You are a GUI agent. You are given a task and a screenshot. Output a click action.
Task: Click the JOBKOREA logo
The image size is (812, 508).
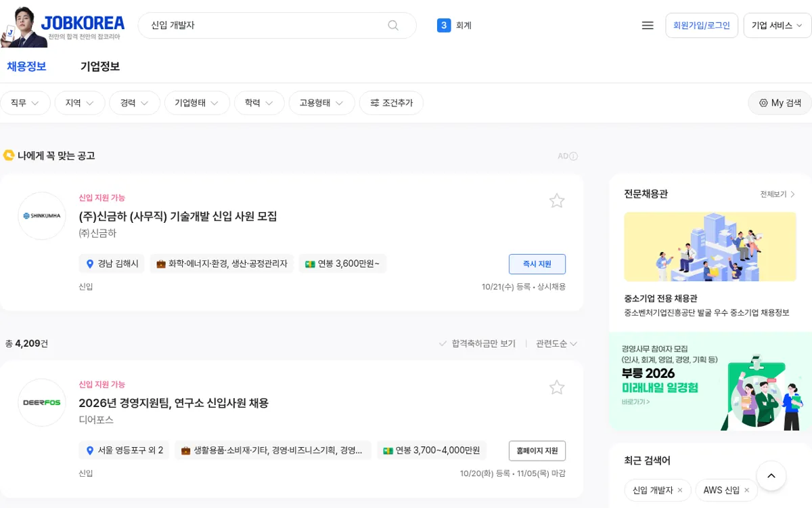coord(83,23)
